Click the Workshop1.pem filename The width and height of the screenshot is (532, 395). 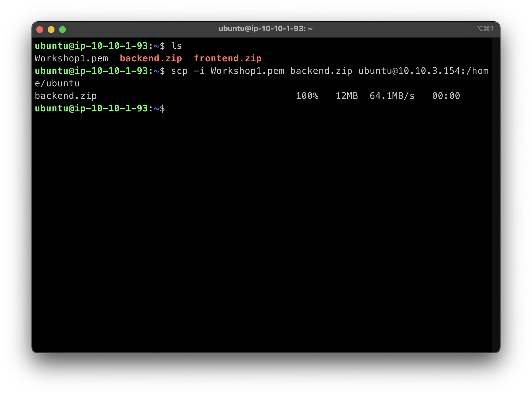(x=71, y=58)
